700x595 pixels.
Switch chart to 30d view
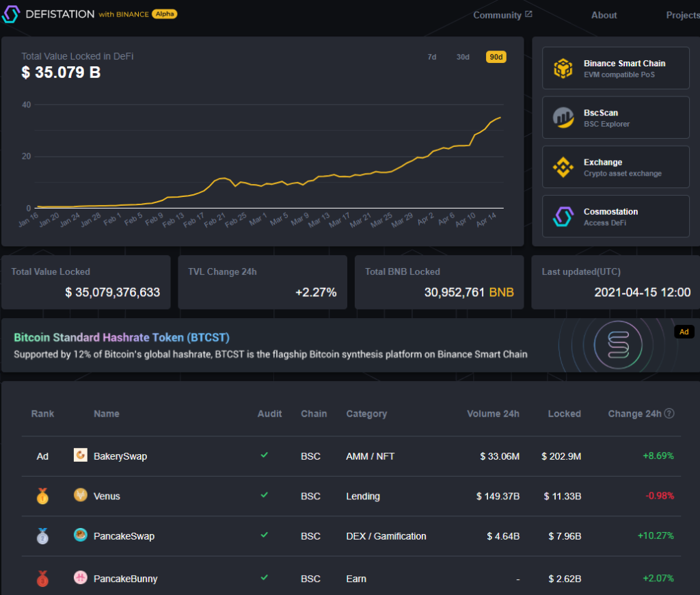coord(462,57)
